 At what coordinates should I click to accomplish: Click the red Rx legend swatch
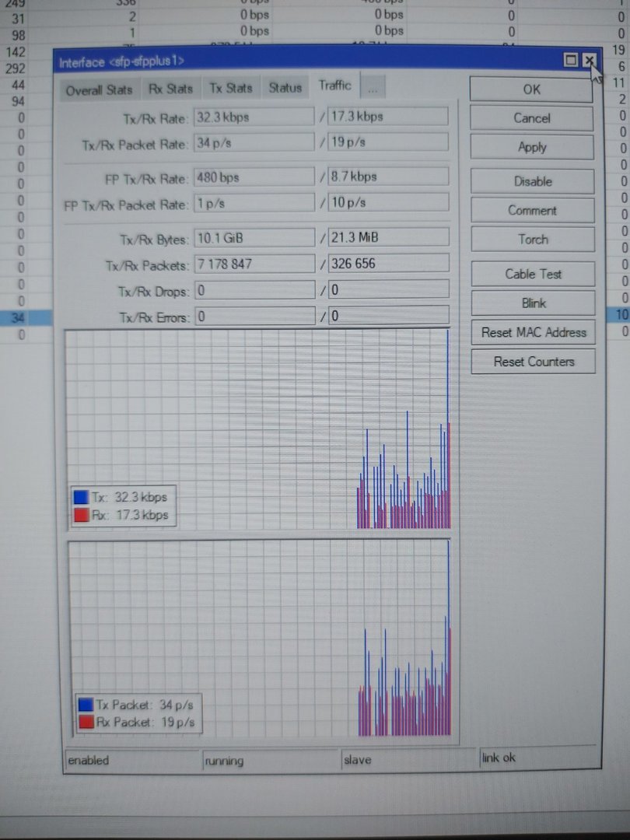tap(81, 515)
